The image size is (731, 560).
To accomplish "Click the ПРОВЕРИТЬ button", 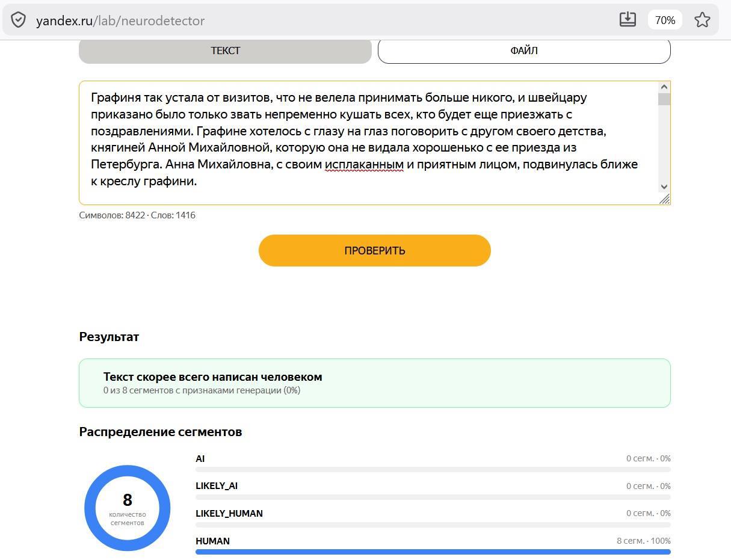I will point(375,250).
